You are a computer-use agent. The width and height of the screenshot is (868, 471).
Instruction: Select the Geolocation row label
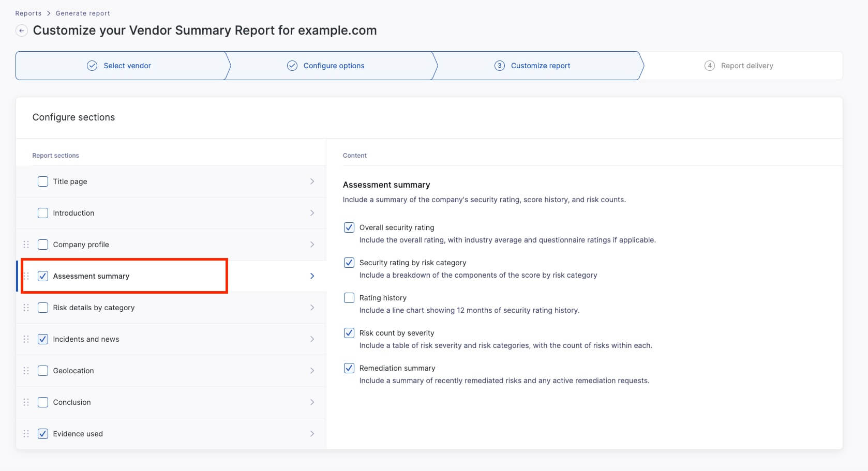tap(73, 371)
